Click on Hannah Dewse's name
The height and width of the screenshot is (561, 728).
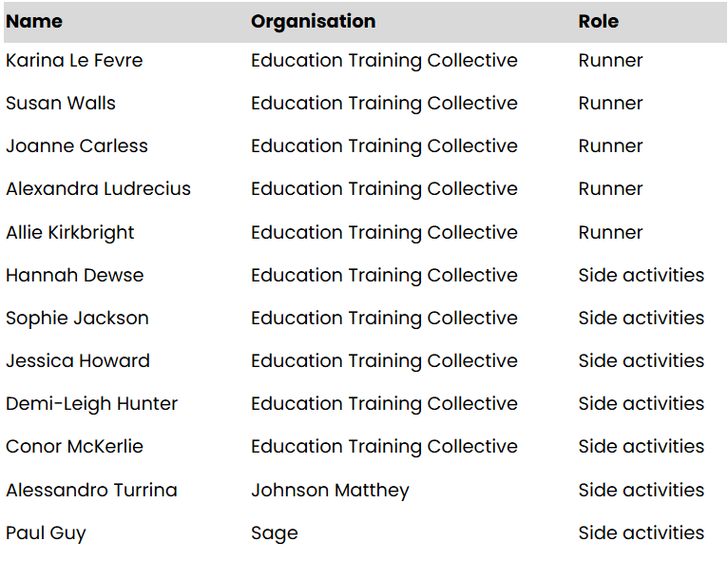(x=75, y=275)
